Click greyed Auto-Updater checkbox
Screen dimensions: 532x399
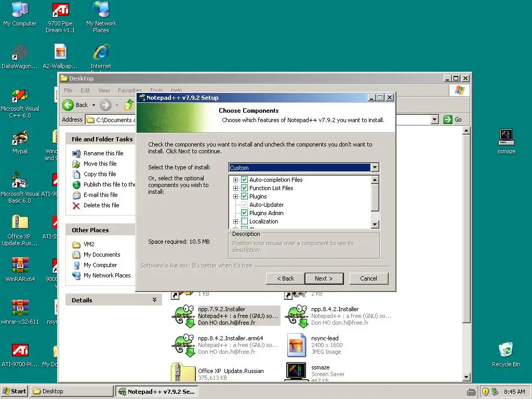(x=244, y=205)
